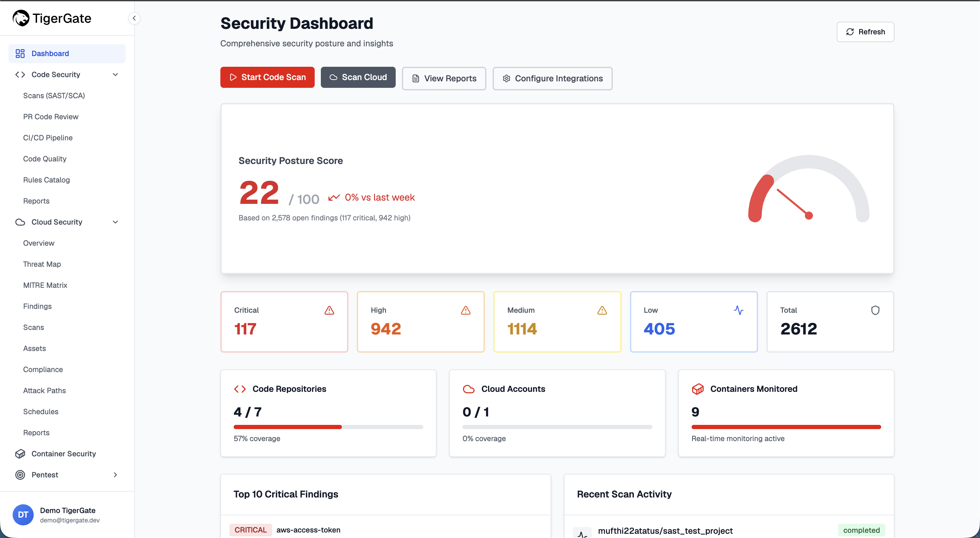Open the MITRE Matrix page
The width and height of the screenshot is (980, 538).
point(45,285)
